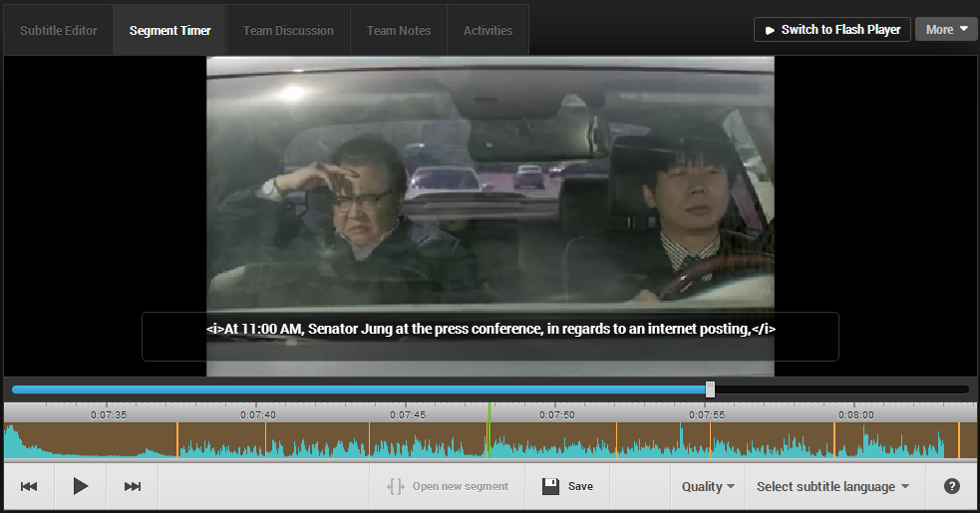Click the 0:07:35 mark on time ruler

(x=108, y=414)
